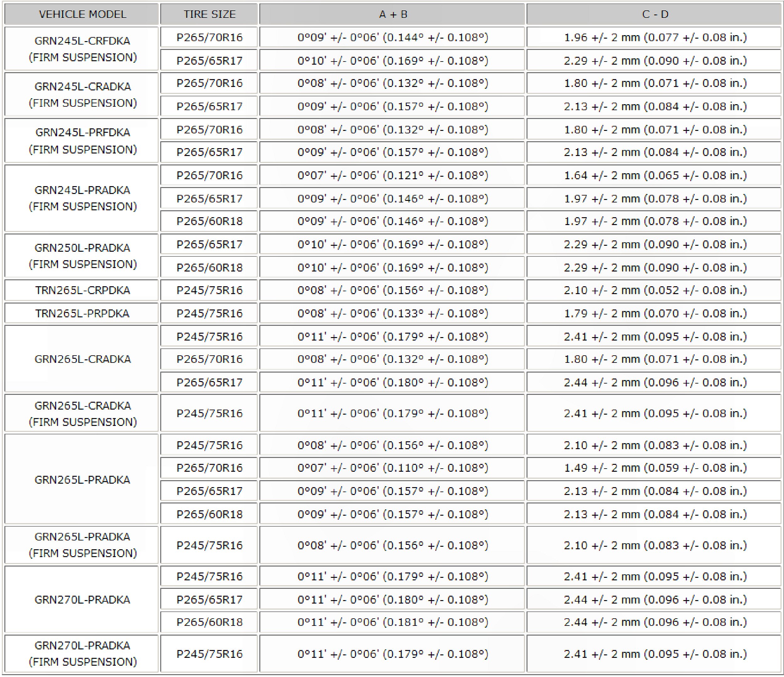Click the 0°07' (0.121°) A + B cell
784x677 pixels.
pyautogui.click(x=392, y=176)
